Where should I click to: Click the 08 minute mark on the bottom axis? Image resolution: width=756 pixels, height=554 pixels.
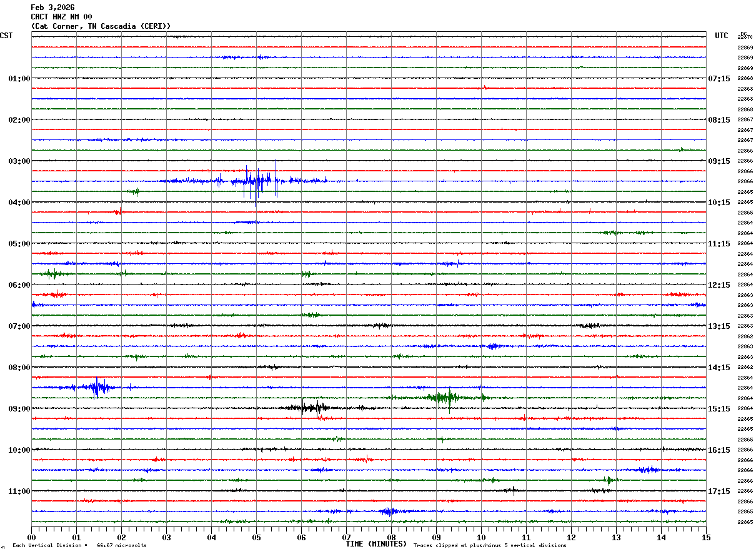click(391, 537)
